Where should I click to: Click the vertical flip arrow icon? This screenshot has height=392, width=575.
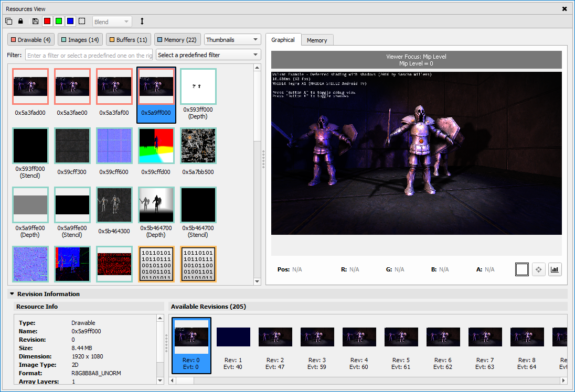[x=142, y=21]
